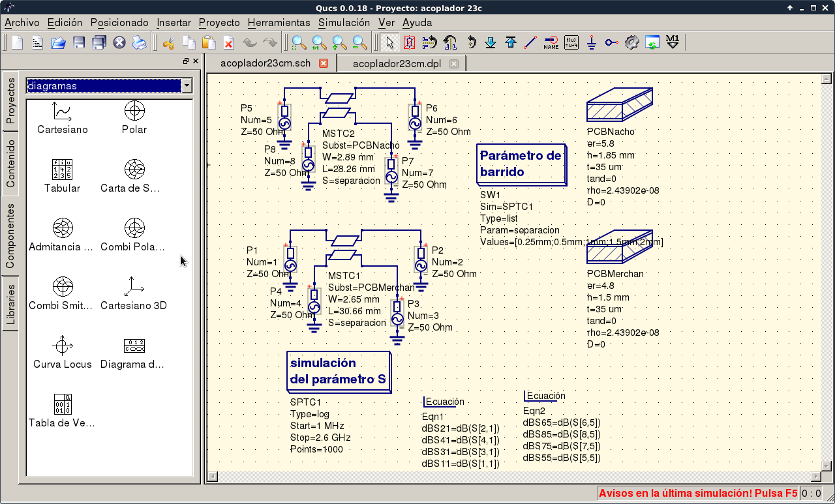The width and height of the screenshot is (835, 504).
Task: Click the wire label NAME tool
Action: pyautogui.click(x=551, y=43)
